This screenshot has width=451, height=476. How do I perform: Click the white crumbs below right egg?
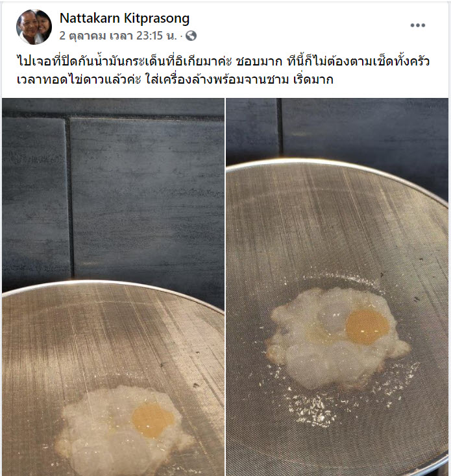tap(311, 410)
